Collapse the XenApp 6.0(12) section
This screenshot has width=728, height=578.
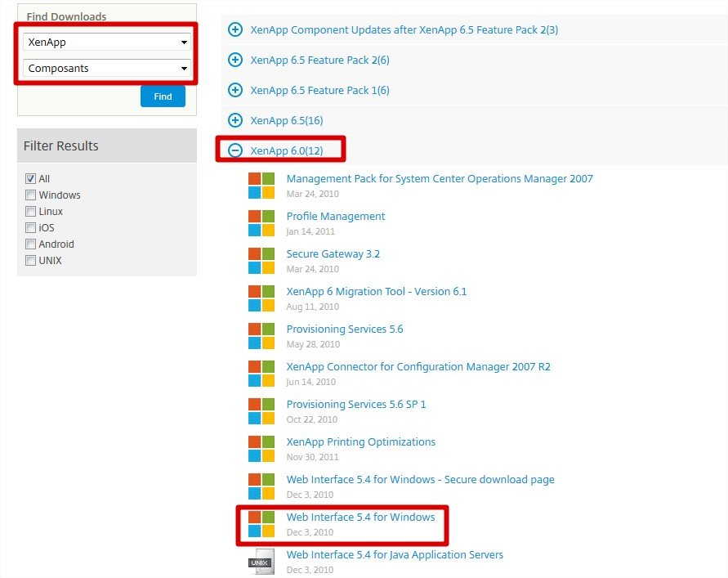(x=235, y=150)
